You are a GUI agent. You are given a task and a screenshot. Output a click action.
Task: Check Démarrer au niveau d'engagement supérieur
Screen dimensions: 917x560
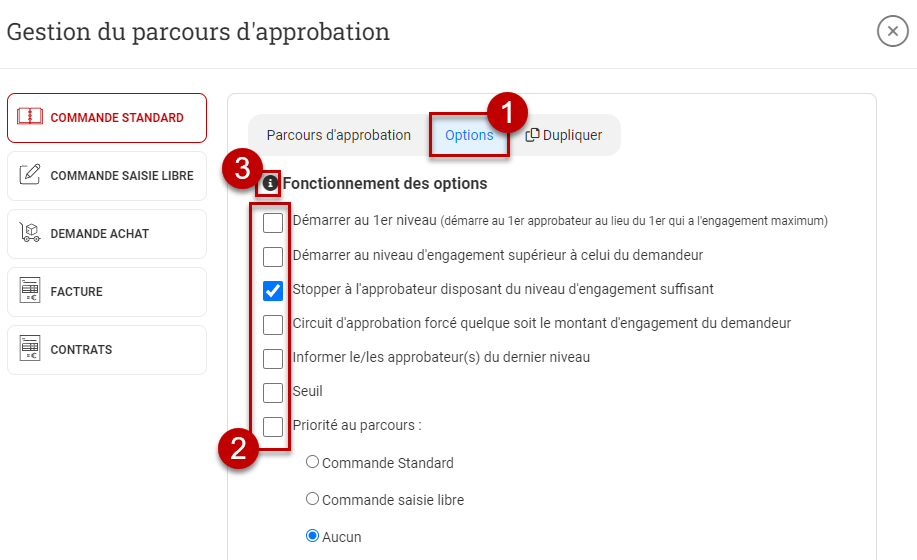pyautogui.click(x=273, y=256)
